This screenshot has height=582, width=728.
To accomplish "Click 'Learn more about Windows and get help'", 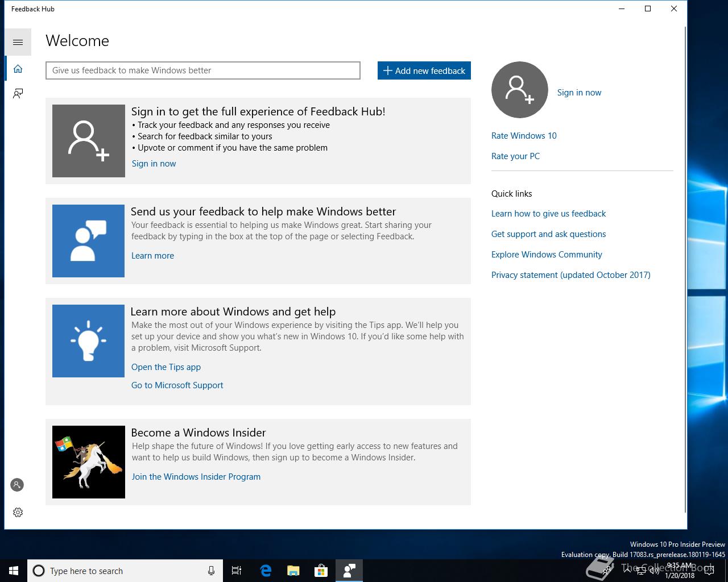I will tap(233, 311).
